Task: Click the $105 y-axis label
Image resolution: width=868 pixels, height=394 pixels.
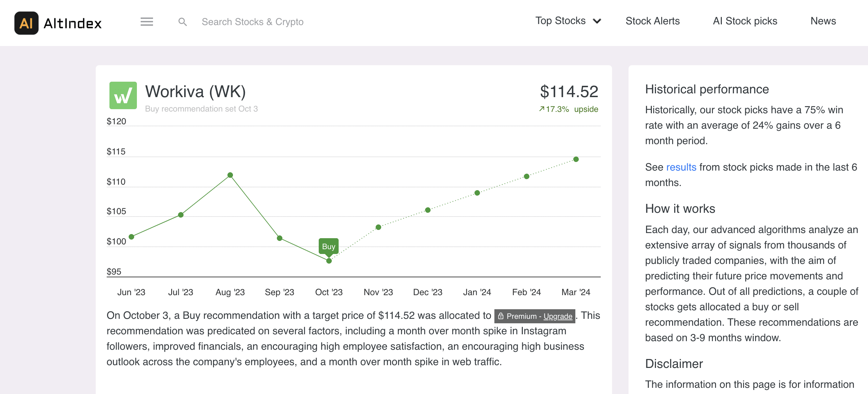Action: tap(116, 211)
